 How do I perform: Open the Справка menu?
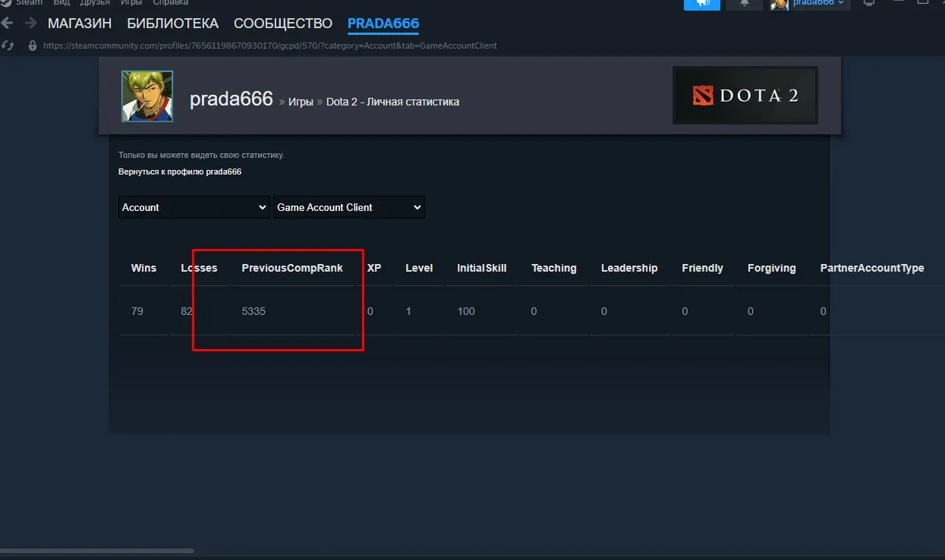coord(171,2)
